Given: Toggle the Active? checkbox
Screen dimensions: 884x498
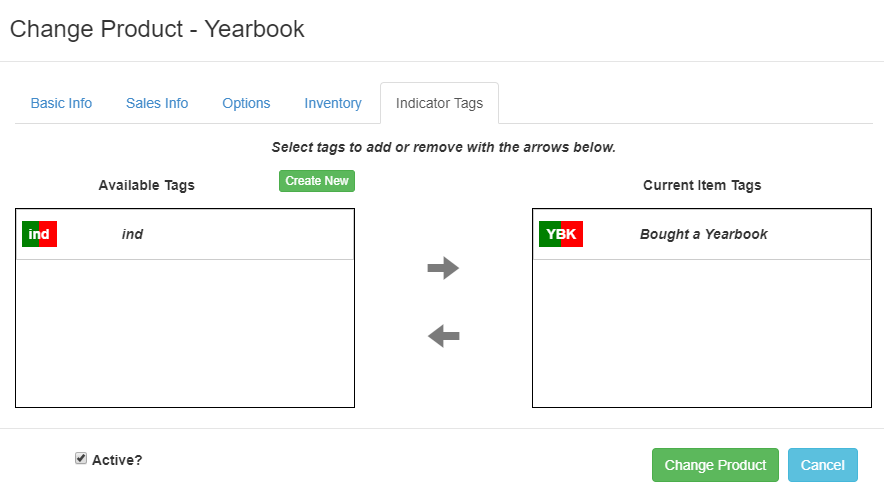Looking at the screenshot, I should (81, 459).
